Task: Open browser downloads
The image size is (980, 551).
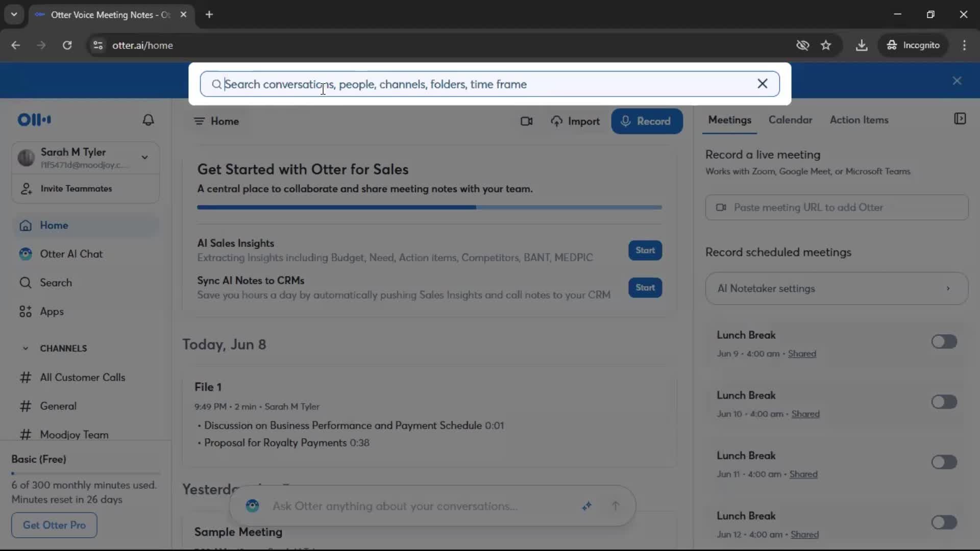Action: point(862,45)
